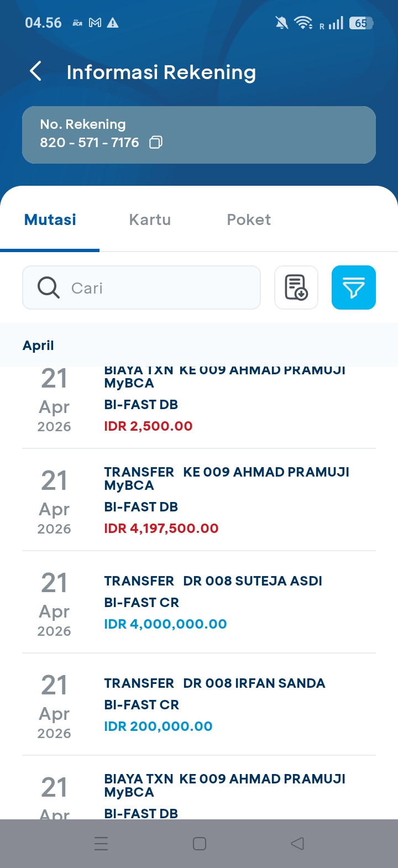Tap the search magnifier icon

[49, 287]
